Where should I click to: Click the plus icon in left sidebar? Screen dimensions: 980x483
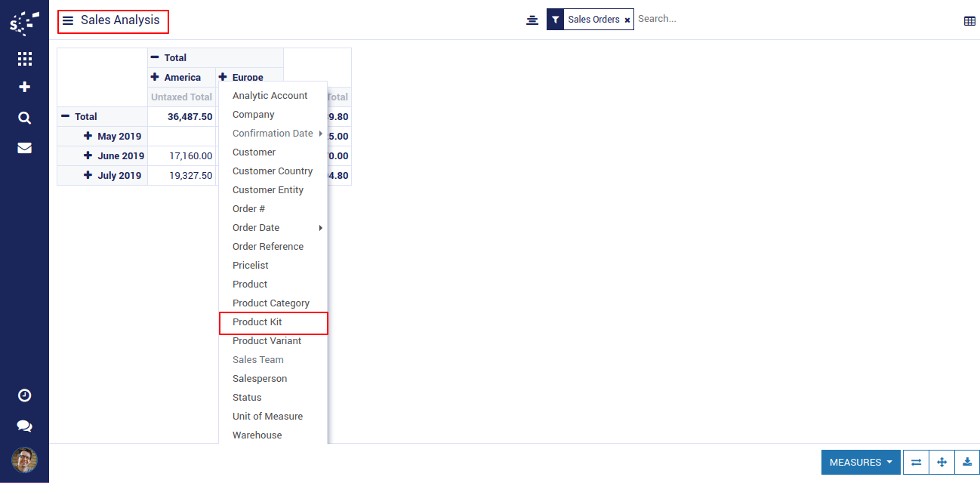(24, 88)
